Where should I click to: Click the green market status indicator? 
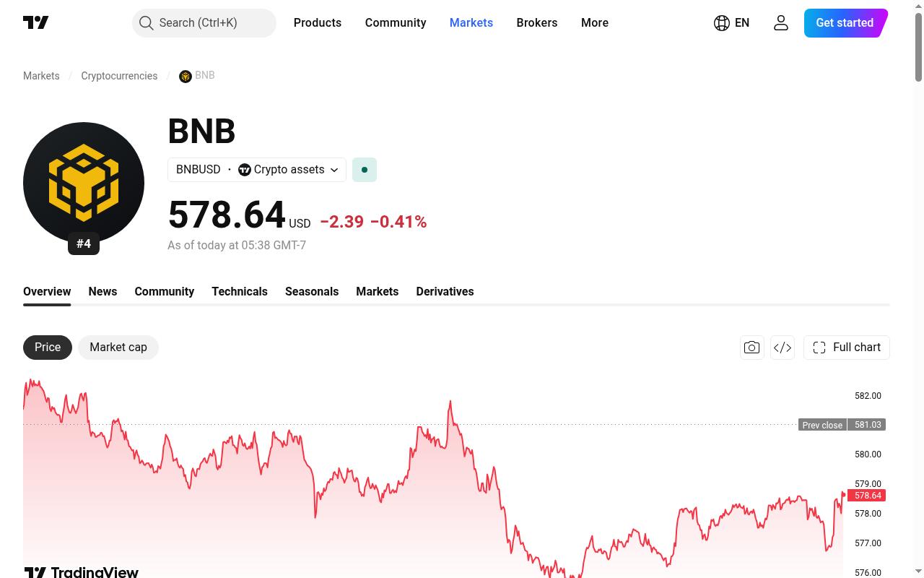pyautogui.click(x=365, y=170)
